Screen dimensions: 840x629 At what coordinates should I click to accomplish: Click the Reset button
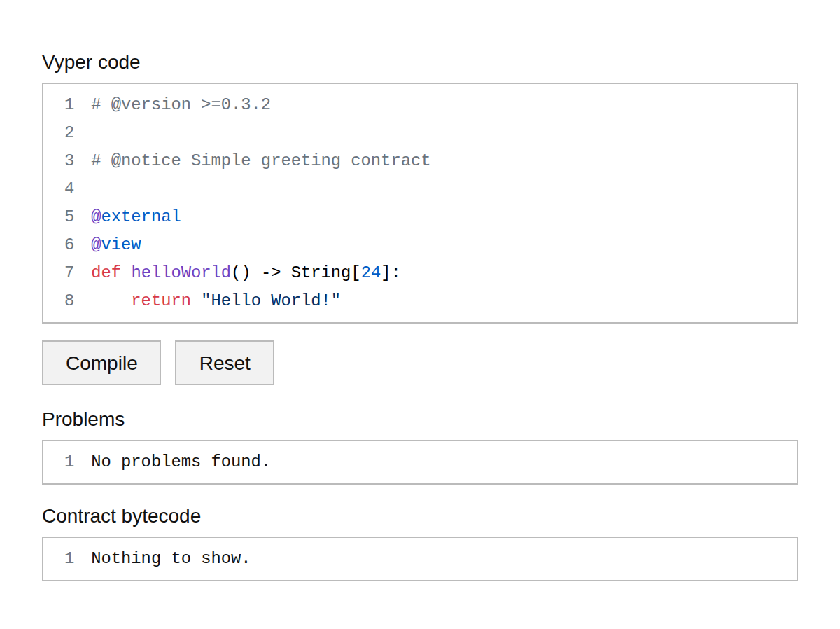[225, 363]
